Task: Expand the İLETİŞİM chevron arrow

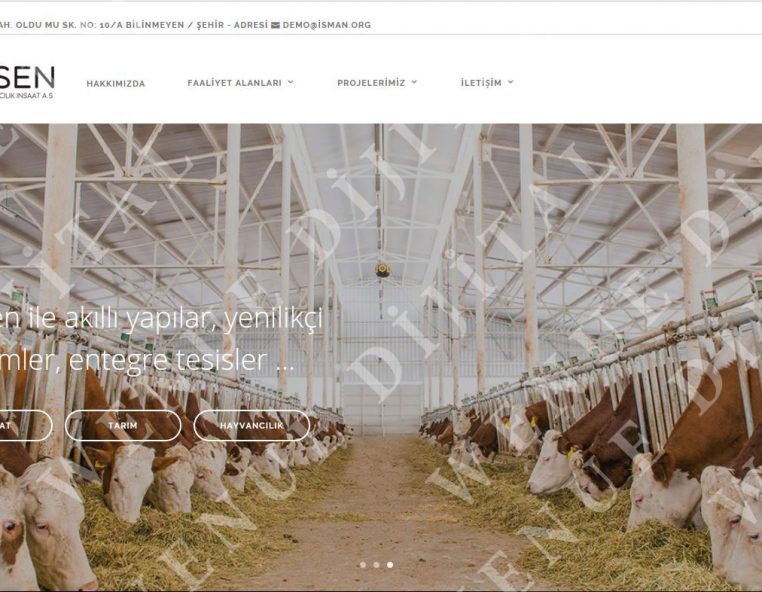Action: pos(510,82)
